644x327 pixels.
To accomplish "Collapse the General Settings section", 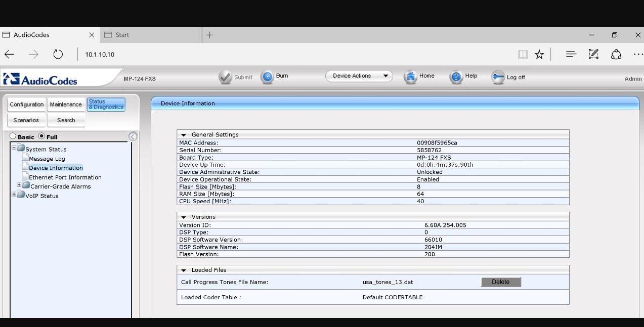I will [184, 135].
